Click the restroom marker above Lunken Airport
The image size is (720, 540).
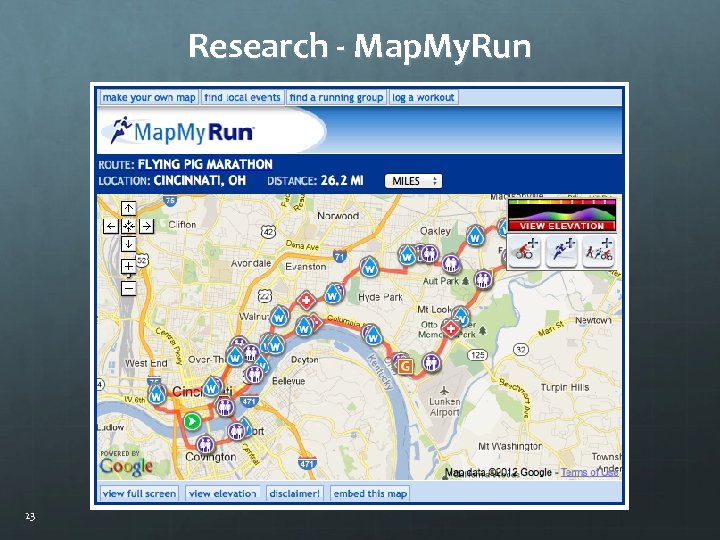tap(431, 362)
